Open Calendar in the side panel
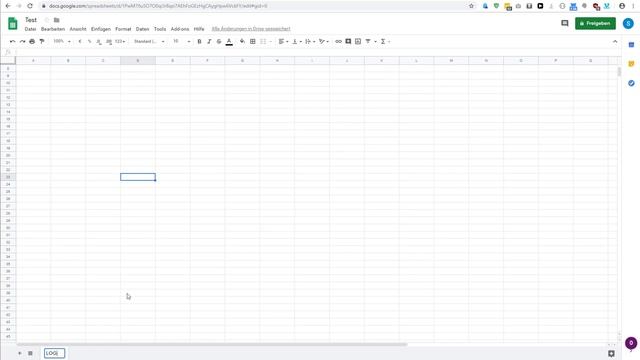 631,44
